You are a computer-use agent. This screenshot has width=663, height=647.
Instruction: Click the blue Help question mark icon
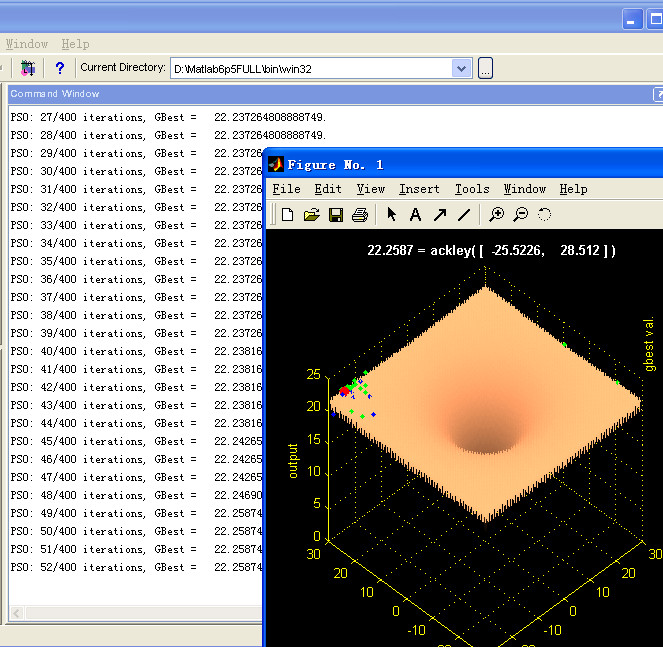coord(60,68)
